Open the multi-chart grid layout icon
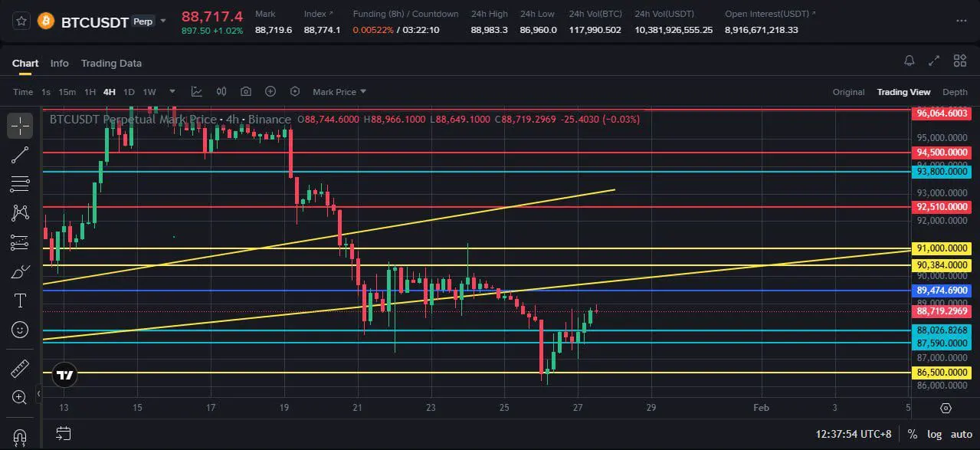Viewport: 980px width, 450px height. pos(959,61)
